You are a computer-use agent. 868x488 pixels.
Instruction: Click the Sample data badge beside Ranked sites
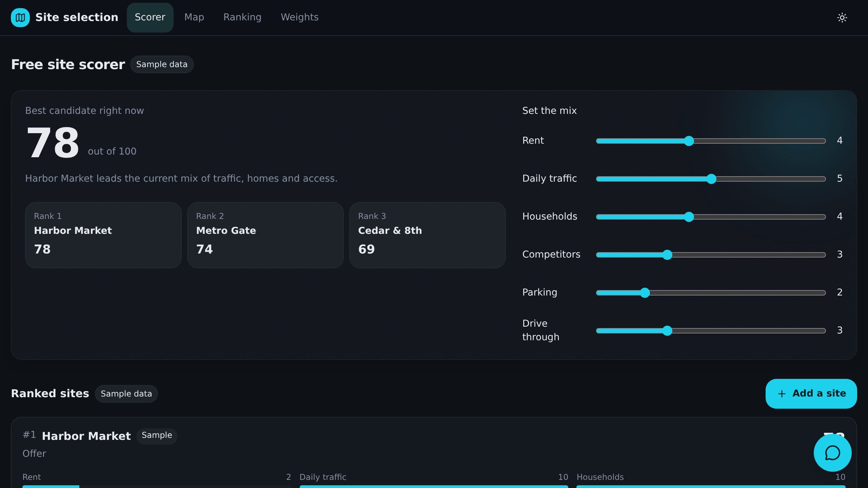[x=126, y=394]
